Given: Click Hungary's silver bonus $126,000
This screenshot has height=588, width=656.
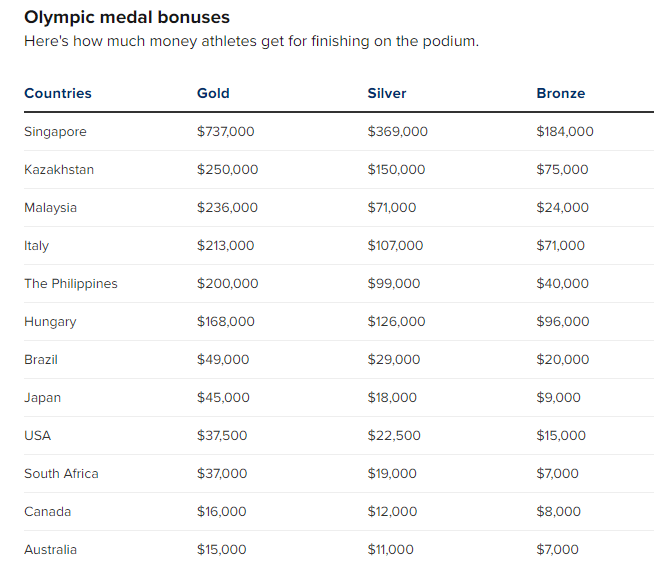Looking at the screenshot, I should [x=396, y=322].
